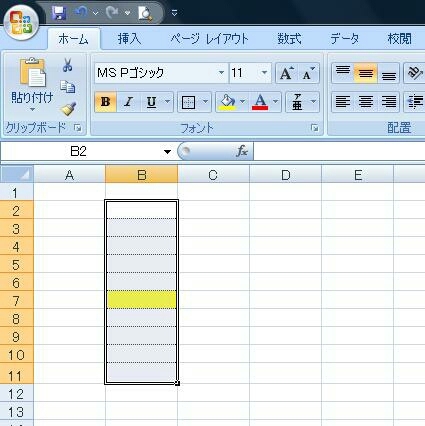This screenshot has width=425, height=426.
Task: Switch to the 挿入 tab
Action: 129,39
